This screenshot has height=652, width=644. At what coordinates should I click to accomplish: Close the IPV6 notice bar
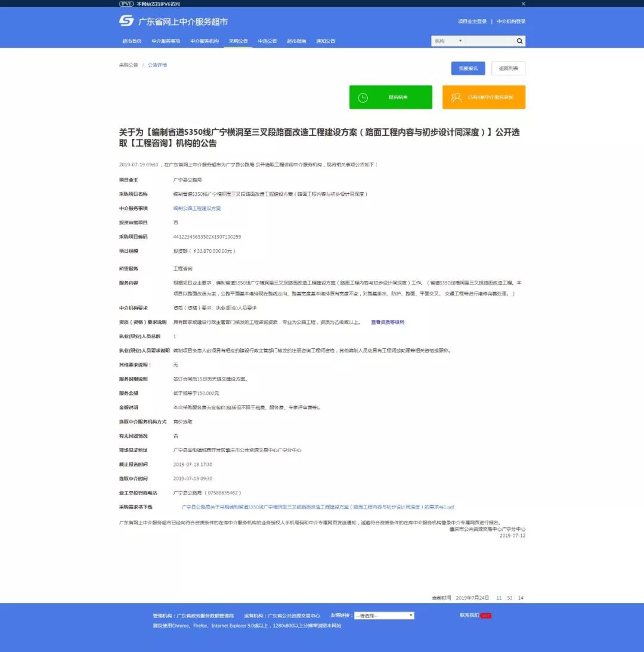pos(524,4)
